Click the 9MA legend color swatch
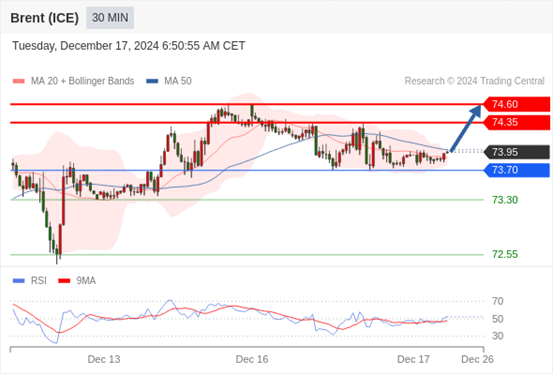The width and height of the screenshot is (553, 375). [64, 281]
